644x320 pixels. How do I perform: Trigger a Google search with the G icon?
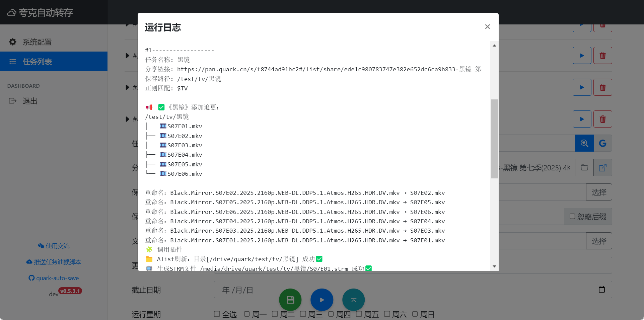click(x=602, y=143)
